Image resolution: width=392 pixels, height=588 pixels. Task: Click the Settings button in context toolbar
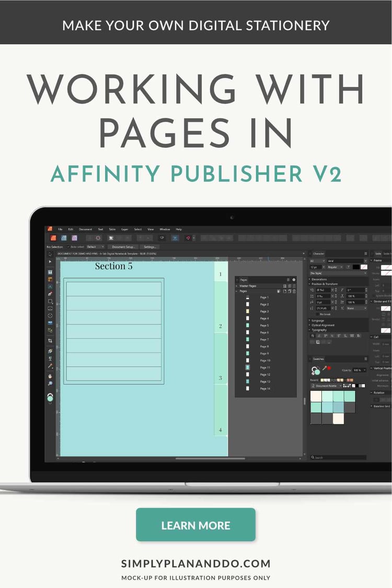click(x=150, y=247)
